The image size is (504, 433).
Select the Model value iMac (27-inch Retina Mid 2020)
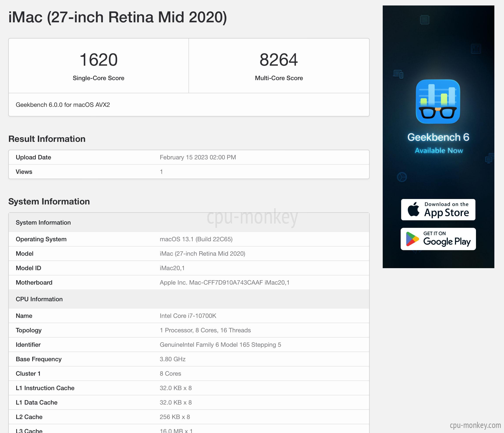pyautogui.click(x=202, y=254)
